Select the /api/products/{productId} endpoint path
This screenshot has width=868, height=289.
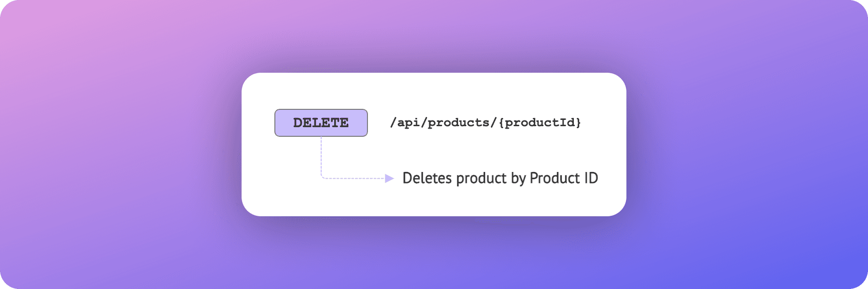pos(485,123)
